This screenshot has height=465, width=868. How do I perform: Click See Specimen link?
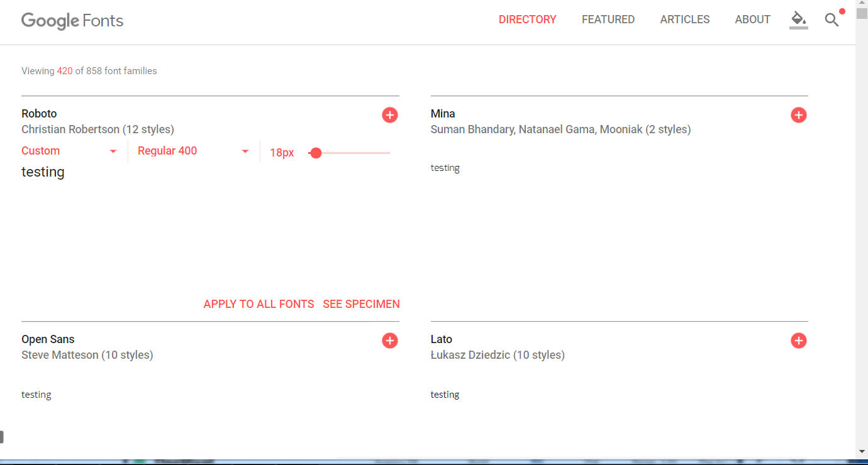(361, 304)
